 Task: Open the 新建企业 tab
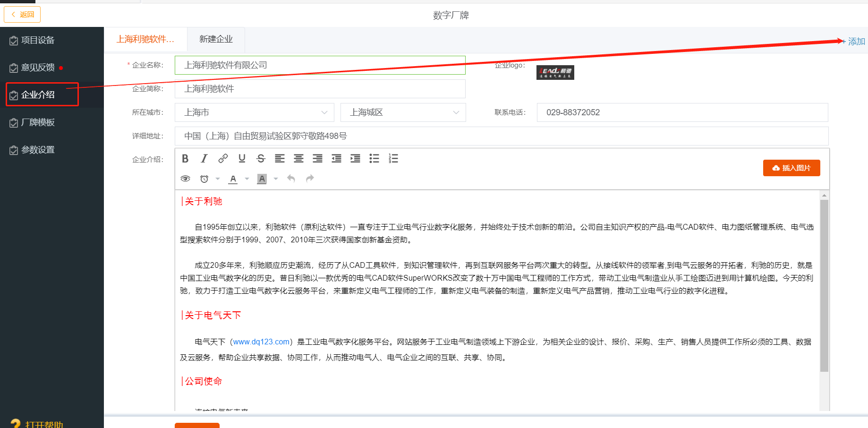[x=216, y=39]
